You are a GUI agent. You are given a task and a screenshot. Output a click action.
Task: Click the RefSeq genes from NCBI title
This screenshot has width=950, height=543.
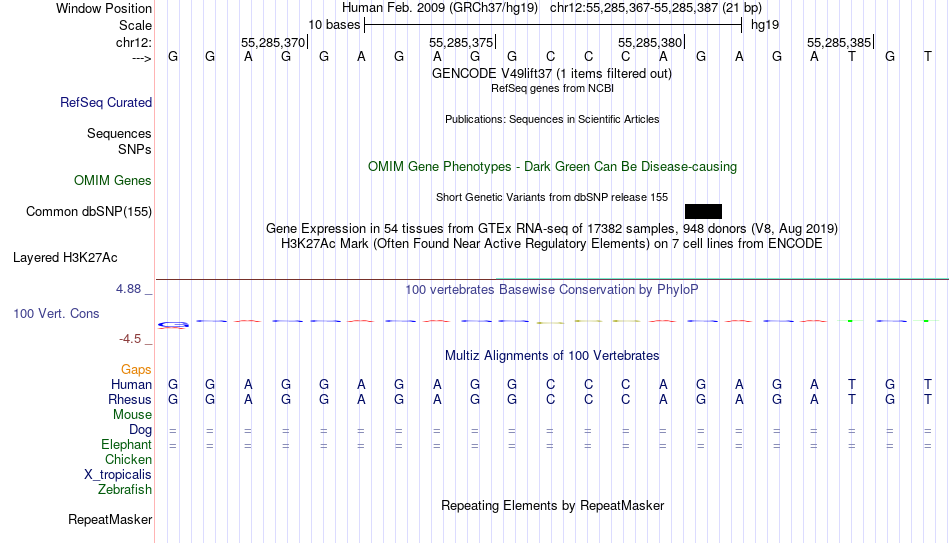(x=553, y=88)
